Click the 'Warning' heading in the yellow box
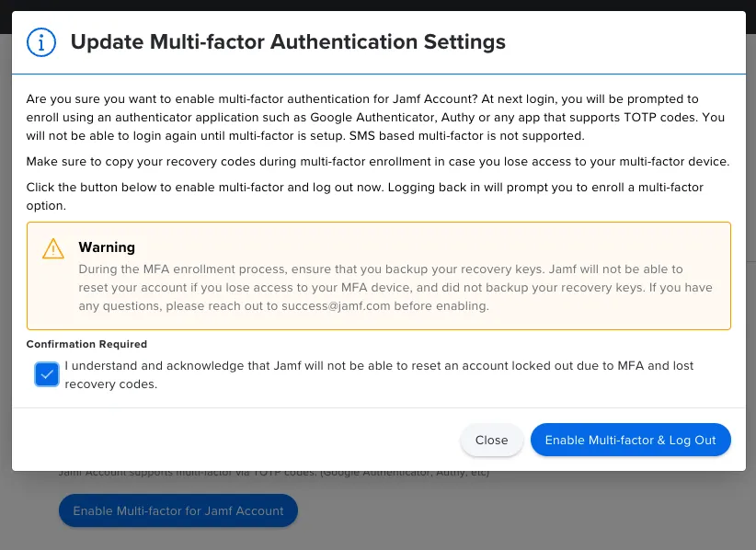 tap(107, 247)
